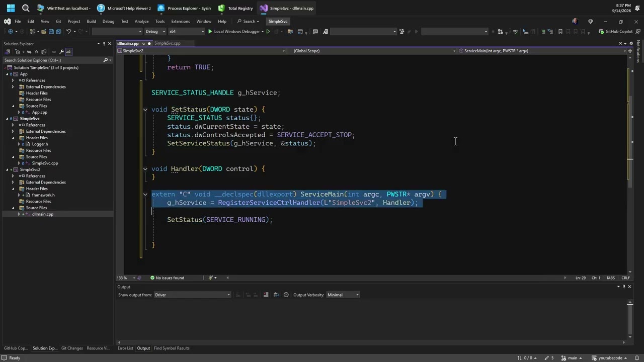Pin the Solution Explorer panel

pos(104,44)
